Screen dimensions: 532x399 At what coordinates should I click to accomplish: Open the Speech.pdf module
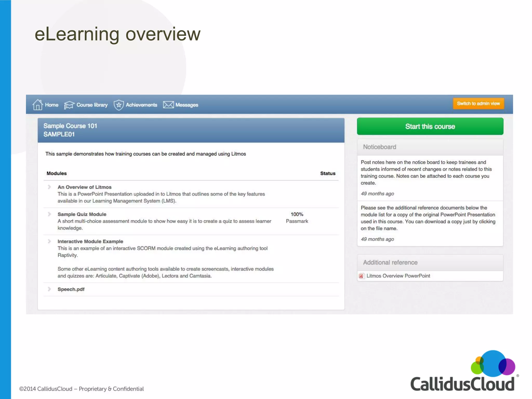(x=71, y=289)
